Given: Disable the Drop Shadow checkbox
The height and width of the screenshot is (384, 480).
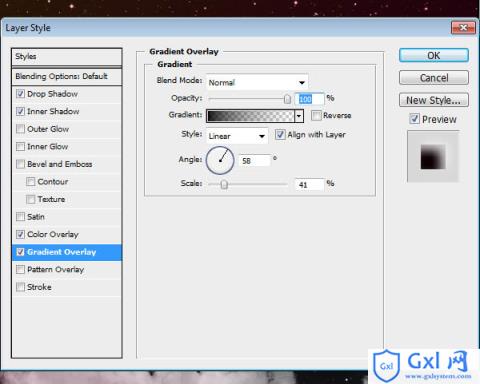Looking at the screenshot, I should click(21, 94).
